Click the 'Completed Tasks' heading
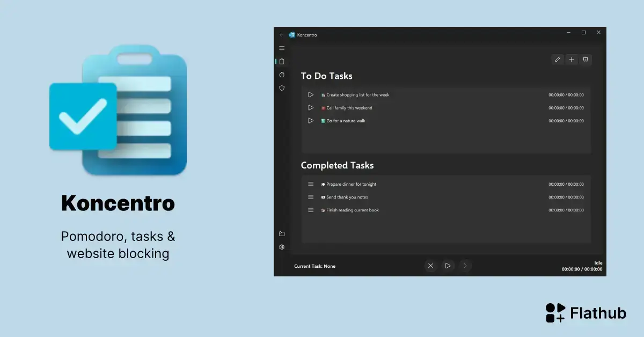This screenshot has height=337, width=644. (x=337, y=165)
